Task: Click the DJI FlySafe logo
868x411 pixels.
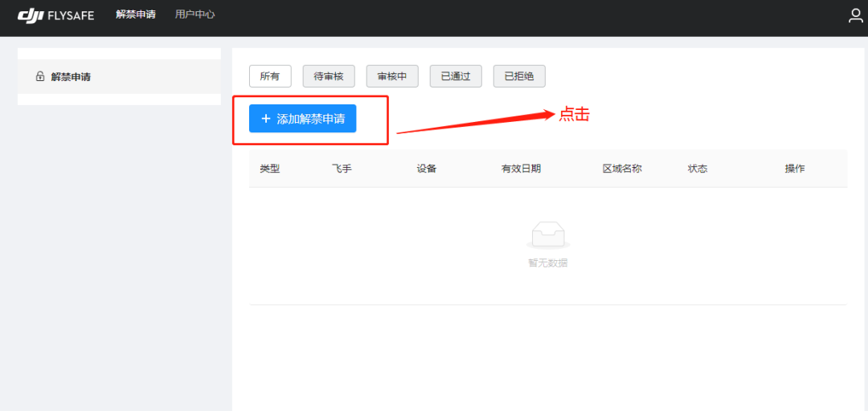Action: pos(56,15)
